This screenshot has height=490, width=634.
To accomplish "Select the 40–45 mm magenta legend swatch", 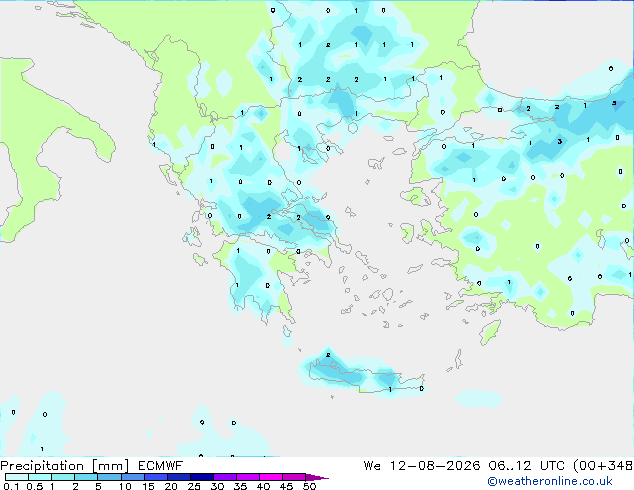I will [x=271, y=477].
